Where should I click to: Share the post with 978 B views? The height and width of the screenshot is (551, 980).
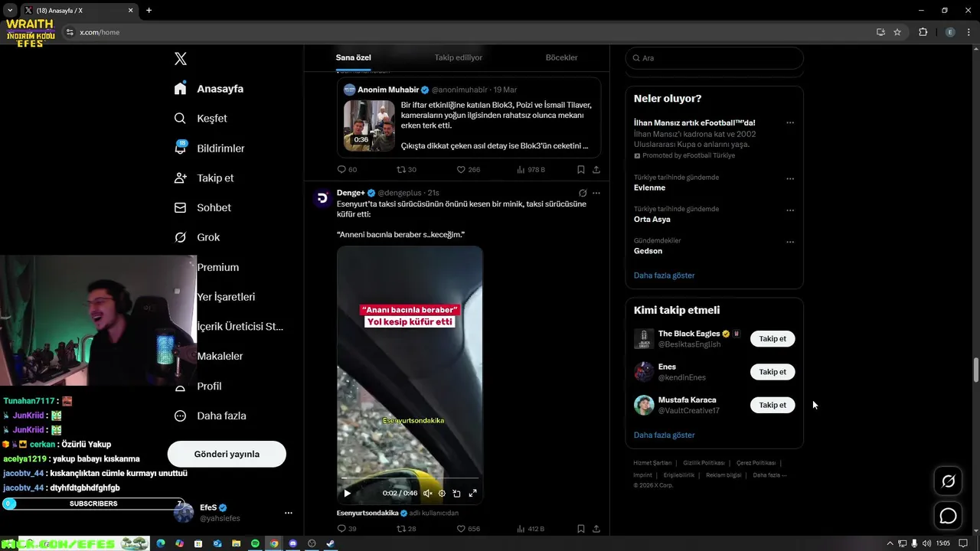pos(596,170)
